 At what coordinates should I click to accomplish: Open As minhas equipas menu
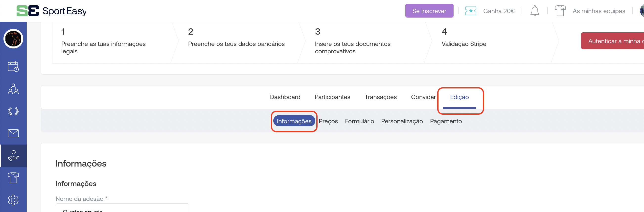point(598,11)
